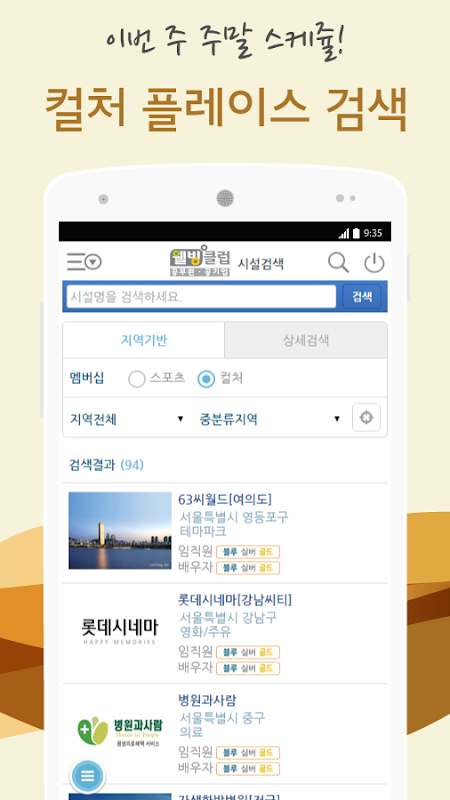Switch to the 지역기반 tab
Screen dimensions: 450x800
coord(143,340)
